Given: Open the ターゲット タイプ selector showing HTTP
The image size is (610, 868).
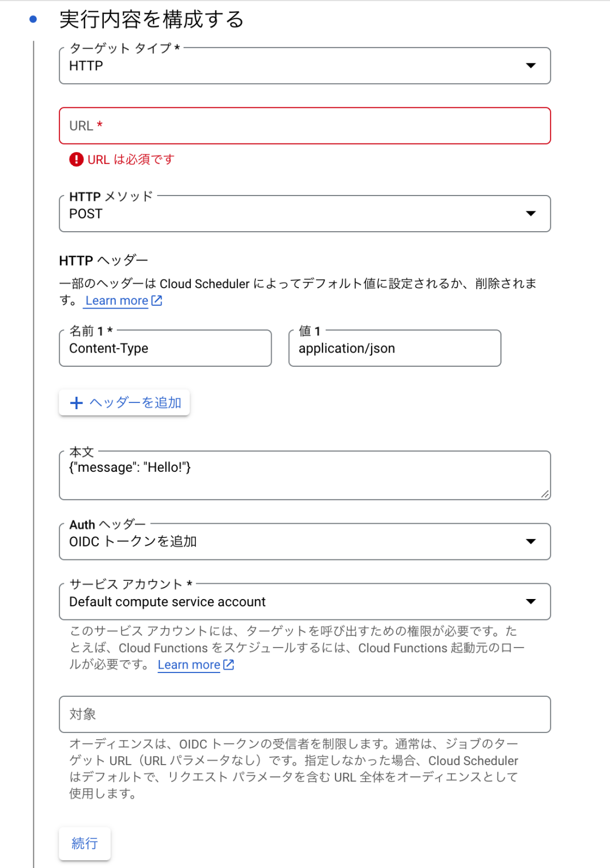Looking at the screenshot, I should tap(305, 66).
